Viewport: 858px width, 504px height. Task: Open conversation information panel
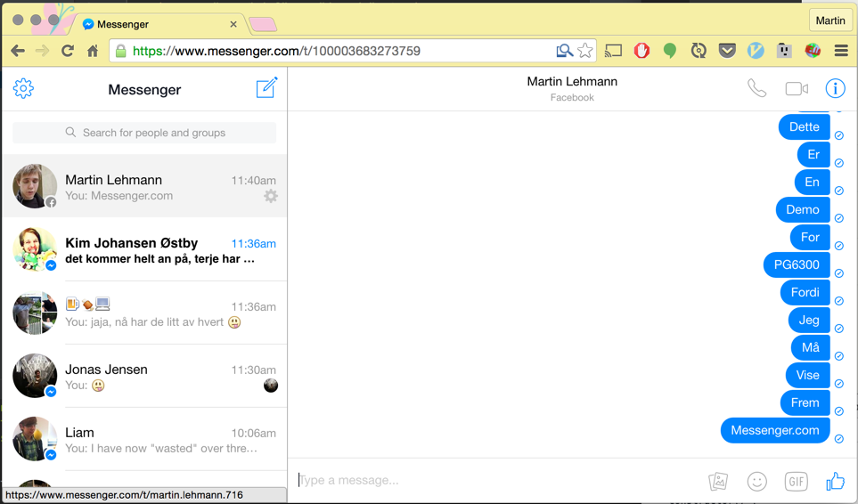coord(835,88)
